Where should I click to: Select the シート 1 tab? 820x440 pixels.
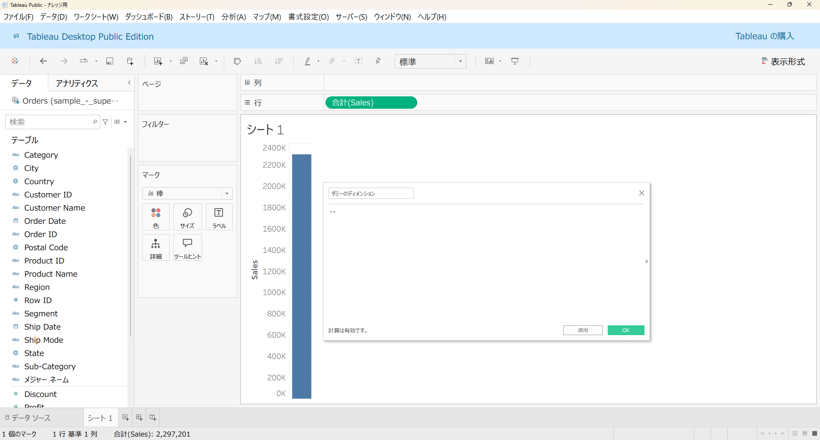coord(100,418)
